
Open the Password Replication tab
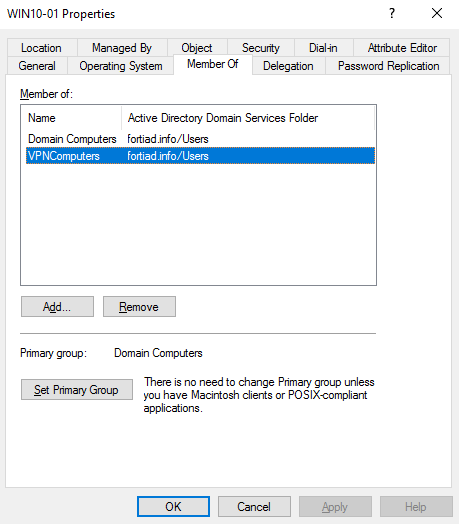pyautogui.click(x=388, y=66)
